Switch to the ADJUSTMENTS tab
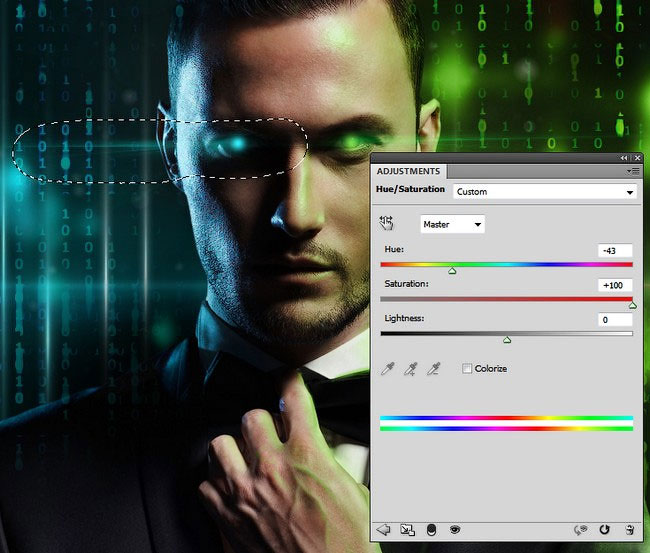Image resolution: width=650 pixels, height=553 pixels. [408, 171]
